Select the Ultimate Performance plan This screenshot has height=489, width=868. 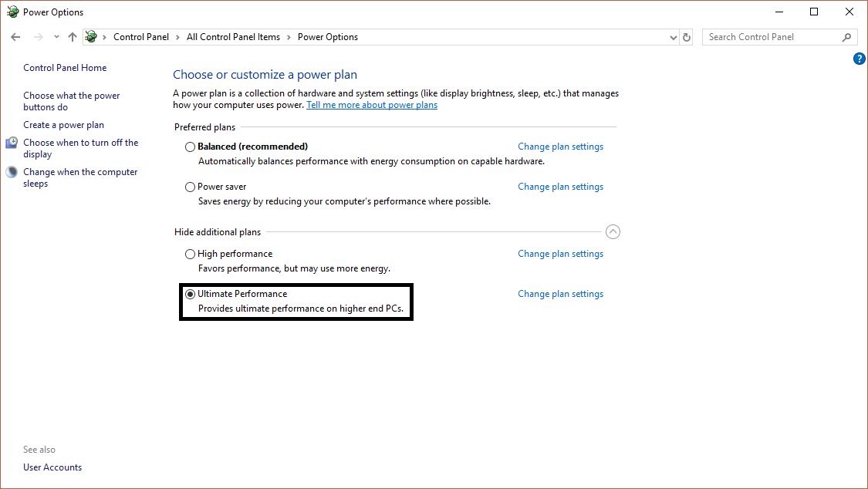[190, 295]
